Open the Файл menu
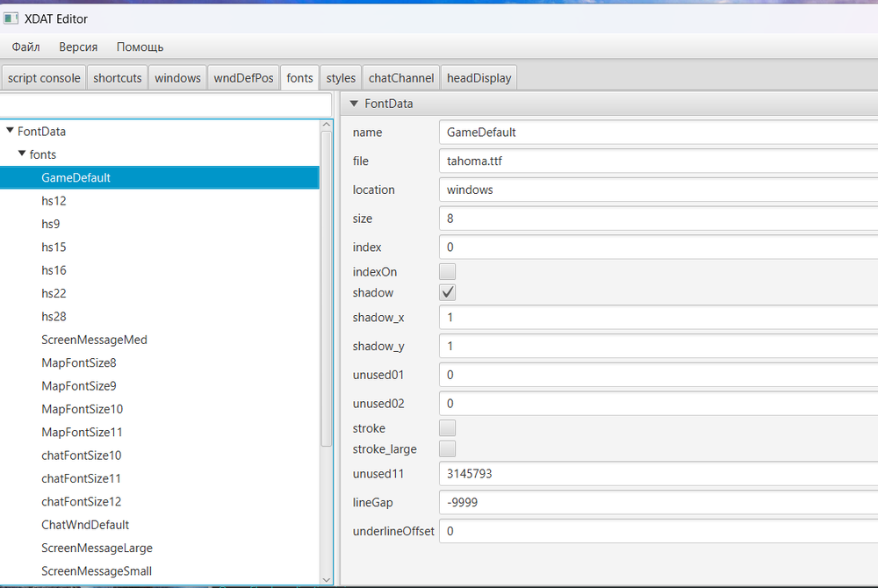Viewport: 878px width, 588px height. [25, 47]
